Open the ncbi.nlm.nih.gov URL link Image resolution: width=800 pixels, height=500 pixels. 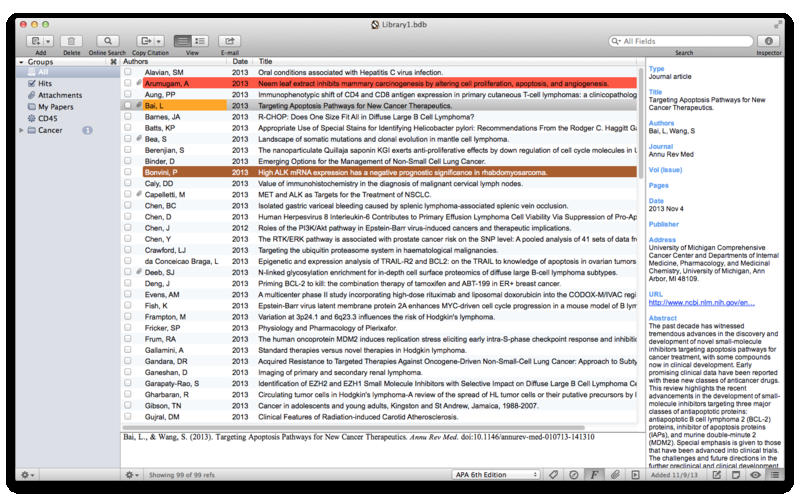(701, 301)
